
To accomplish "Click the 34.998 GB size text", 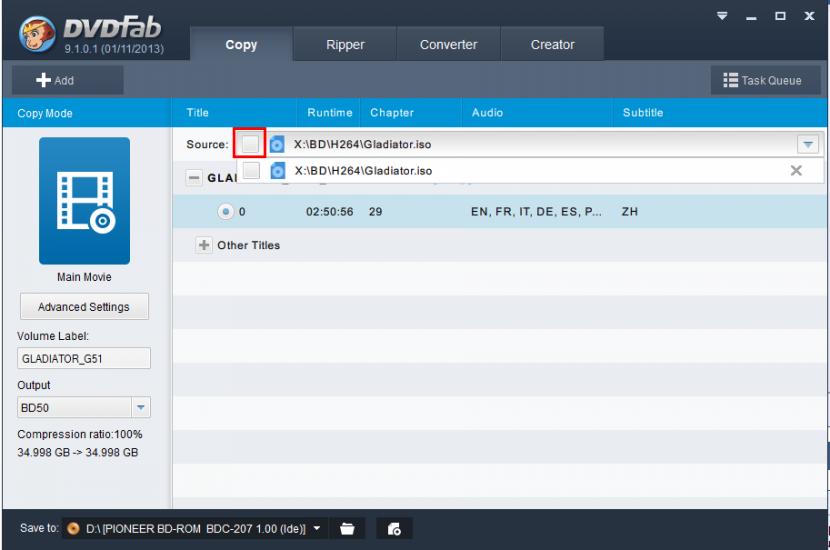I will pyautogui.click(x=77, y=452).
